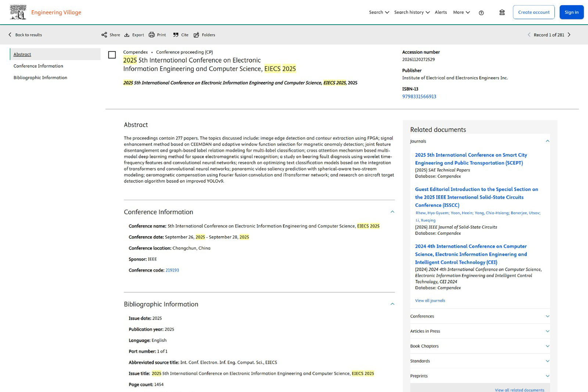Open the Alerts menu item
588x392 pixels.
point(441,12)
